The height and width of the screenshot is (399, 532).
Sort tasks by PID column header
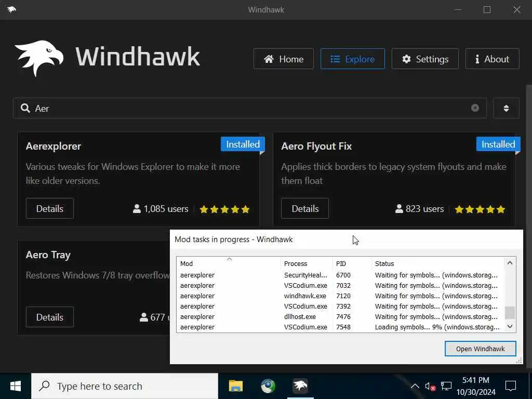pos(352,263)
